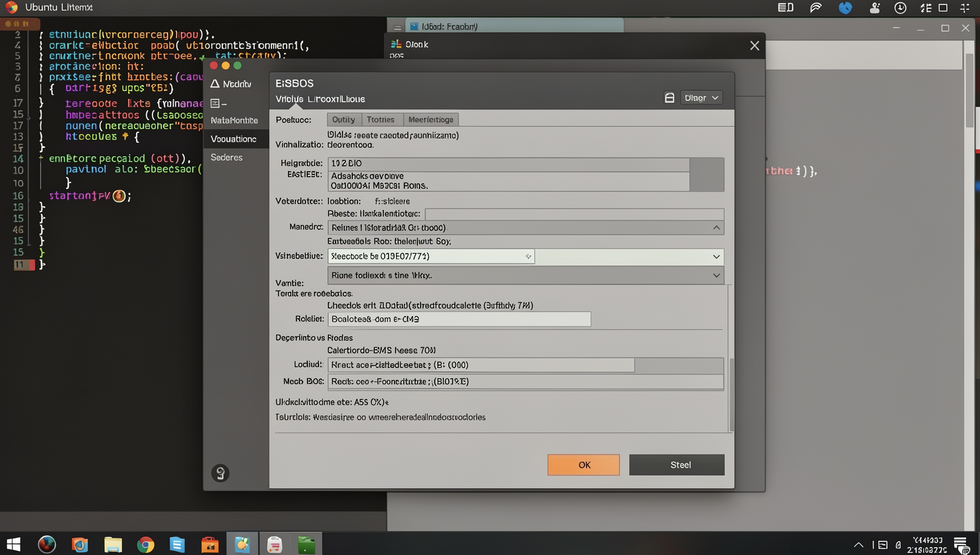Click the red close dot on inner dialog
980x555 pixels.
click(x=214, y=66)
